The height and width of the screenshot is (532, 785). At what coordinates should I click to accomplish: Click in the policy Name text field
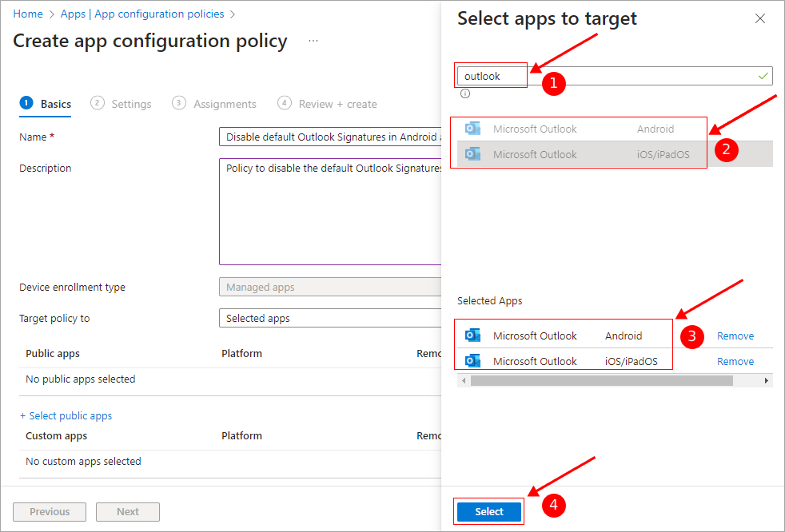[x=330, y=137]
